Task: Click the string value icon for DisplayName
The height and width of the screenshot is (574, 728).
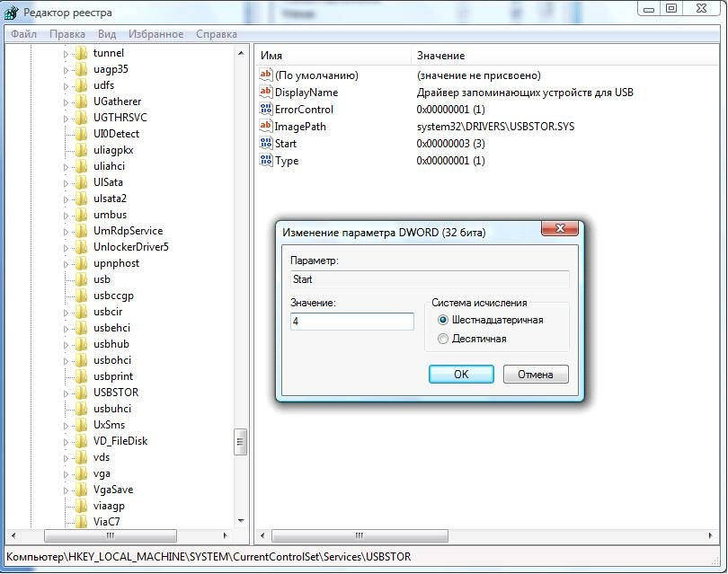Action: click(265, 92)
